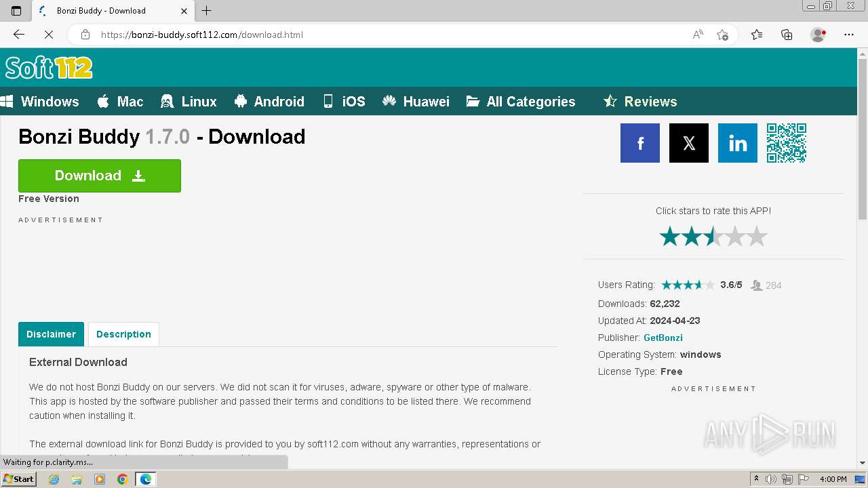Launch Chrome from taskbar
The width and height of the screenshot is (868, 488).
(122, 479)
